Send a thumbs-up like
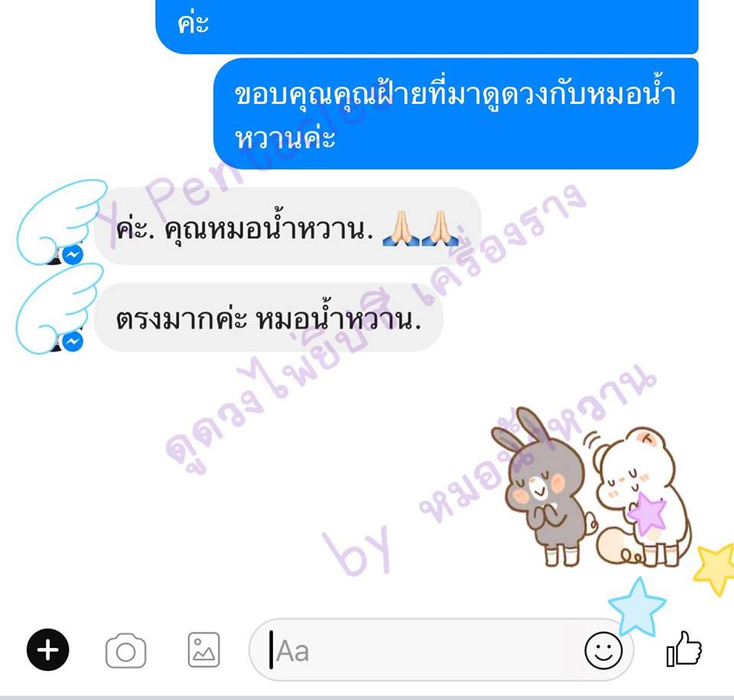The image size is (734, 700). pyautogui.click(x=684, y=649)
